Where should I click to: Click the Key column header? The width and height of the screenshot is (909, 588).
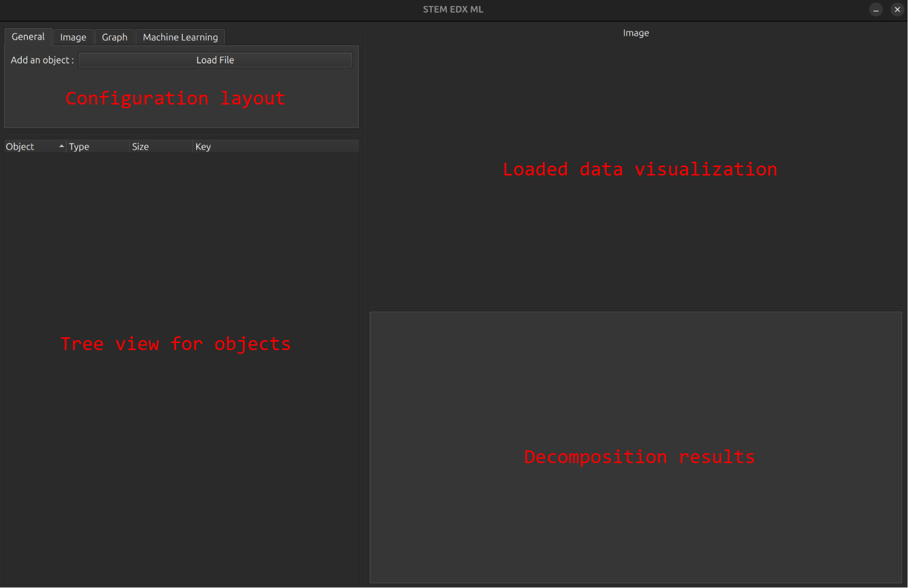click(276, 147)
